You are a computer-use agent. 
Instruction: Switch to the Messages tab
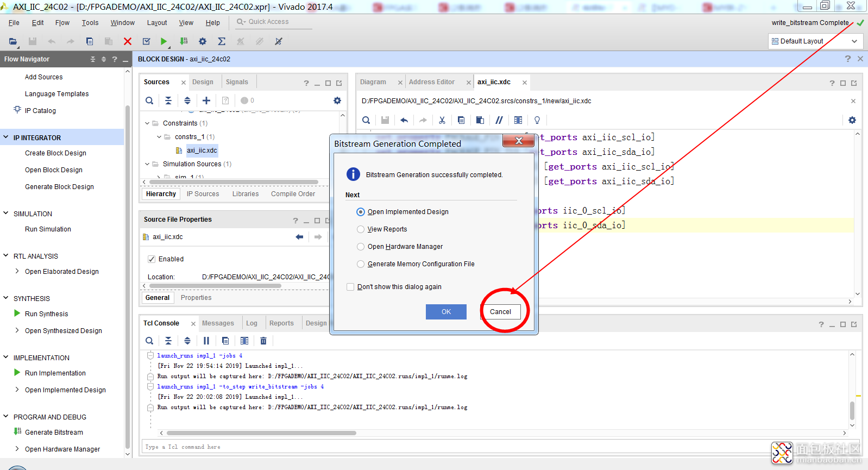[218, 323]
